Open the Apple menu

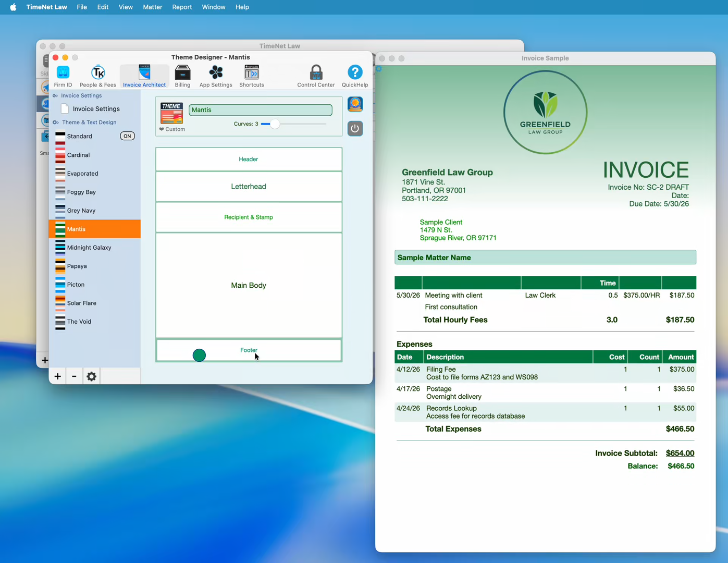pos(13,7)
